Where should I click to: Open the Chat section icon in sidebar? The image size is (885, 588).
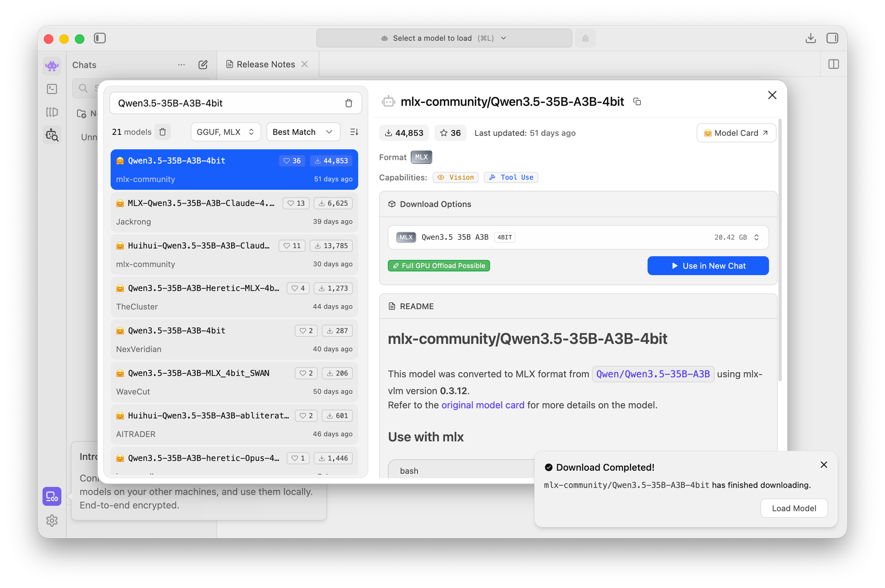tap(52, 66)
